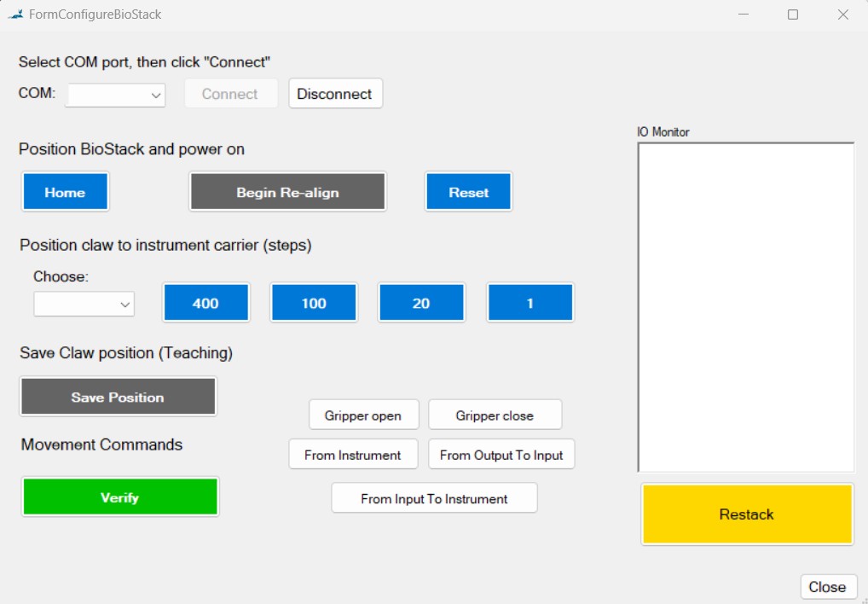Click the greyed-out Connect button

click(x=231, y=94)
